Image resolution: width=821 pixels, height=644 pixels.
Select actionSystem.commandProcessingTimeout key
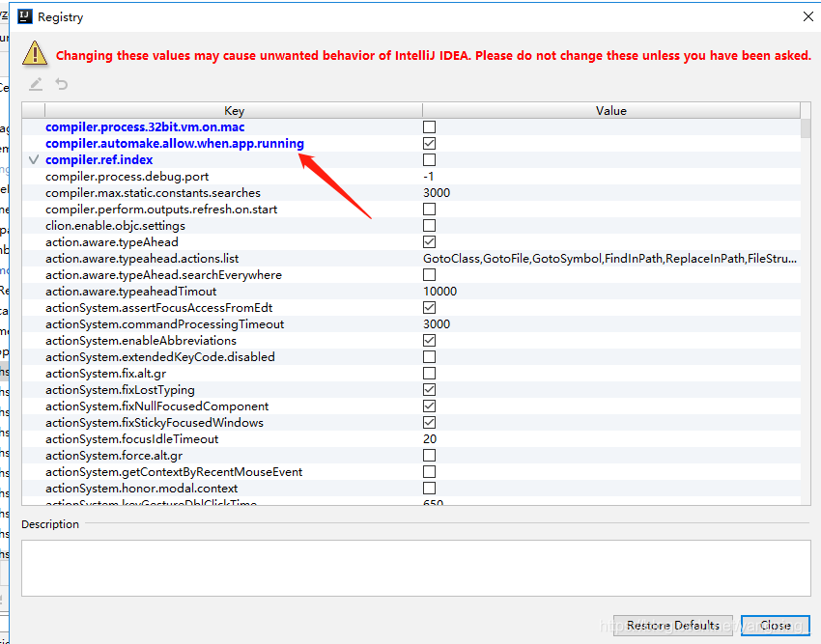click(x=165, y=324)
